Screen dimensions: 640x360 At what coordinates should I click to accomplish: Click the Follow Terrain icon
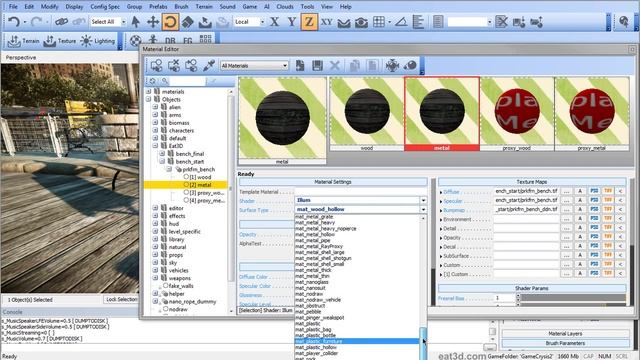click(x=344, y=22)
